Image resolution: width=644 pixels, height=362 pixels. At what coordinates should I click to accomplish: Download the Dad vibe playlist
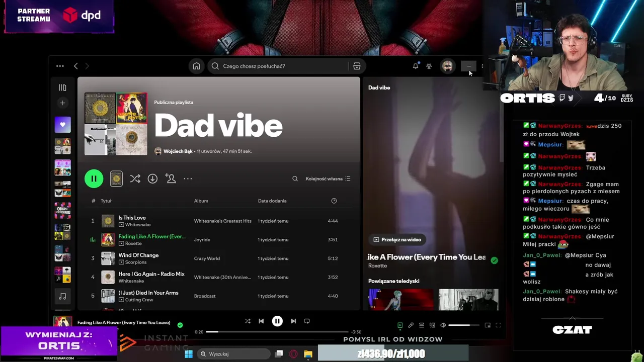(x=152, y=178)
